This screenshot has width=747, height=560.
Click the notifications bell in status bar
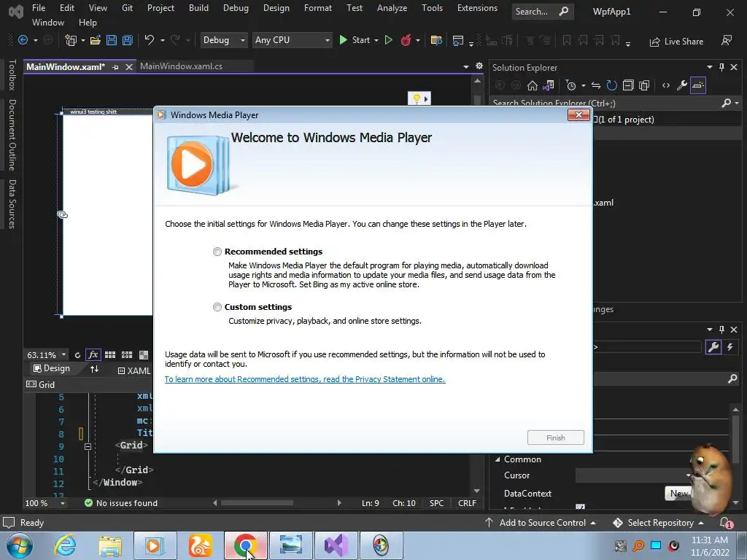point(724,523)
